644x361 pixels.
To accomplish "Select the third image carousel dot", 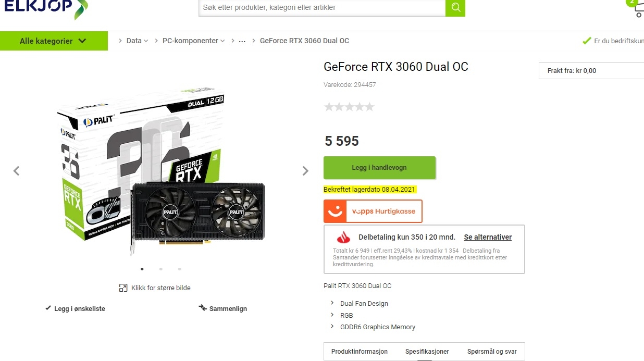I will [x=179, y=269].
